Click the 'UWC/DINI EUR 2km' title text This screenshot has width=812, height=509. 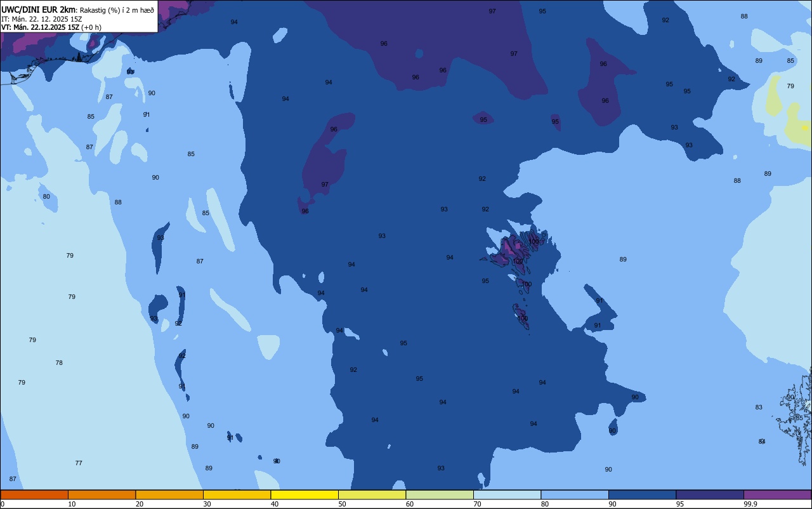38,10
